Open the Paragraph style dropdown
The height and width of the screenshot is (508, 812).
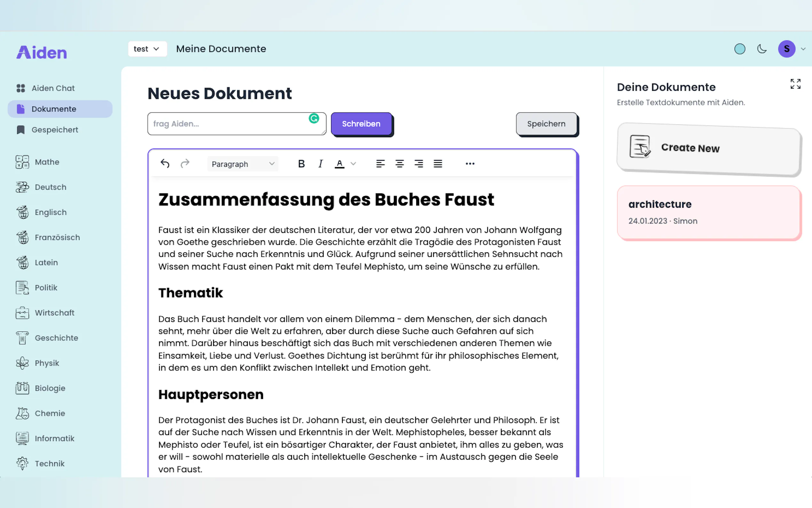click(243, 164)
